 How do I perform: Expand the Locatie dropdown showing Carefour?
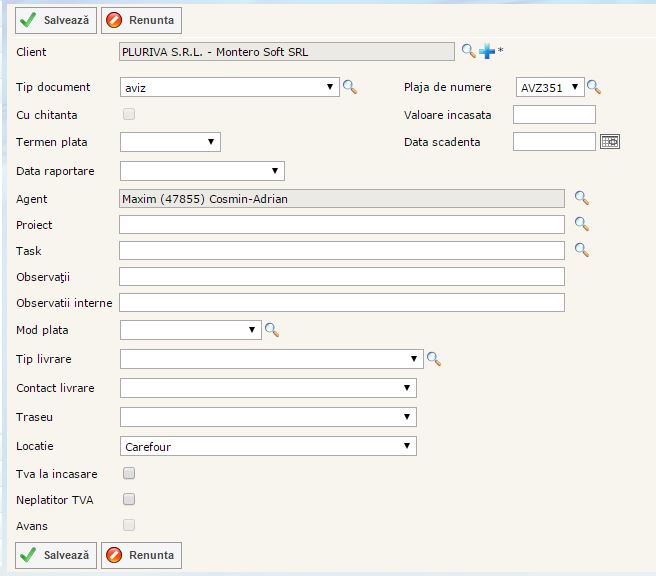(x=267, y=446)
